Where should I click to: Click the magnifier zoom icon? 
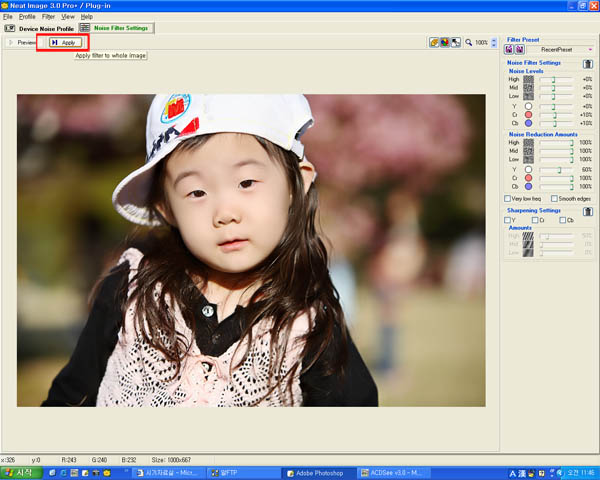point(469,42)
